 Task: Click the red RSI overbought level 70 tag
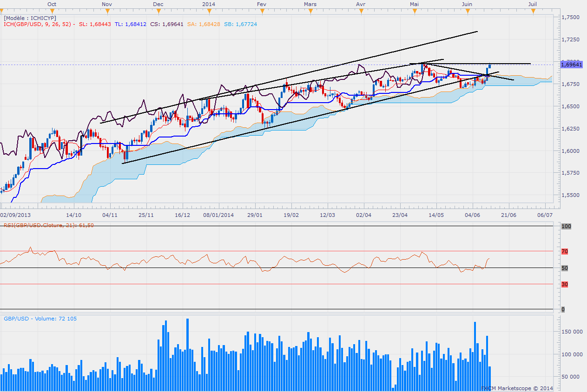point(564,251)
